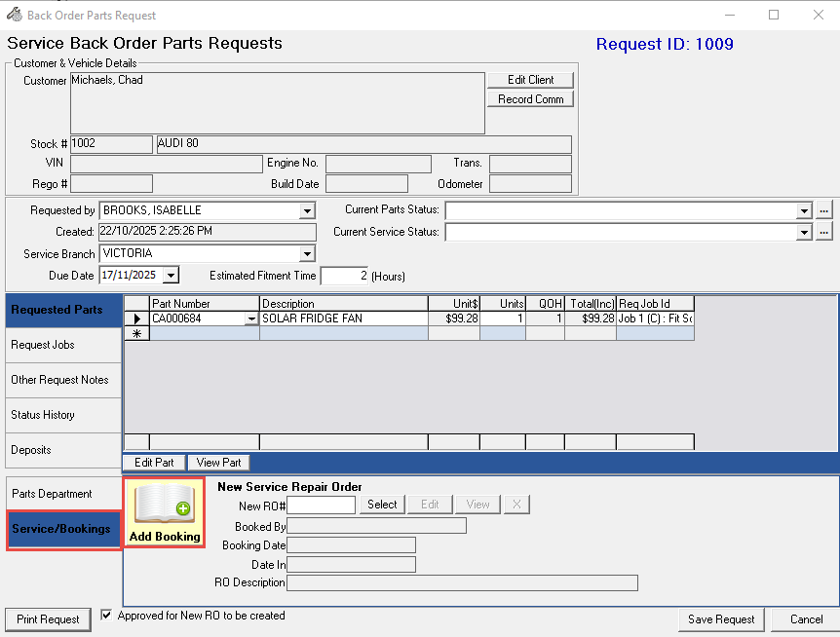Screen dimensions: 840x637
Task: Click the ellipsis button beside Current Service Status
Action: 823,232
